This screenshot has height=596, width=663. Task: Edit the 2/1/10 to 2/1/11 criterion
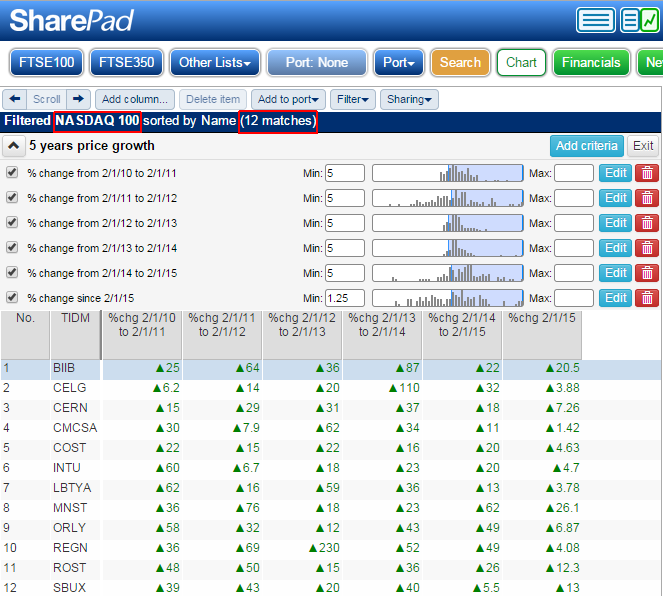pos(615,173)
